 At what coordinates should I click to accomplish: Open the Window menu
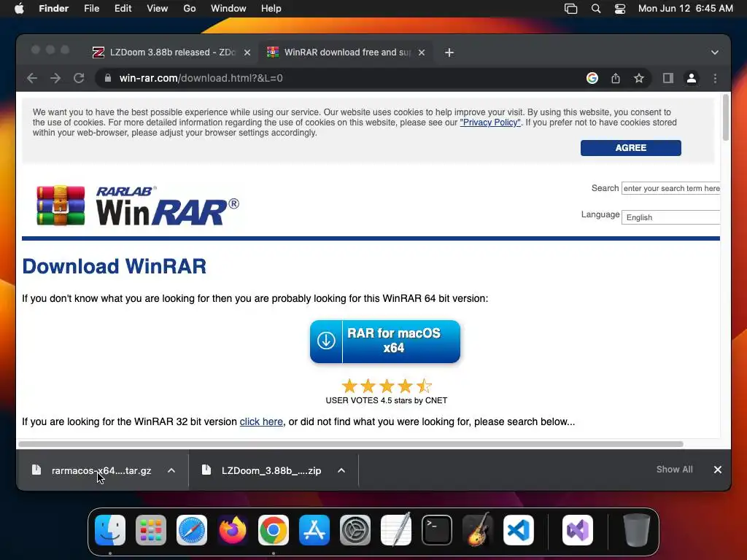[228, 9]
